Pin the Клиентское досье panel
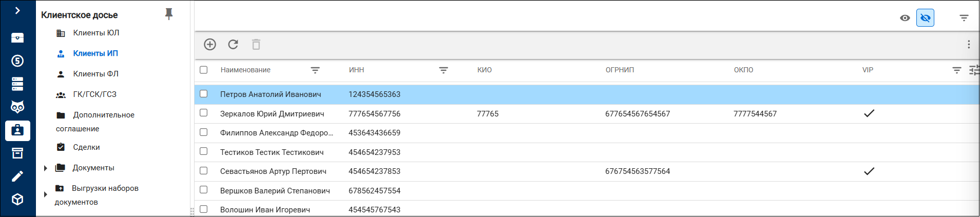Viewport: 980px width, 217px height. tap(169, 14)
